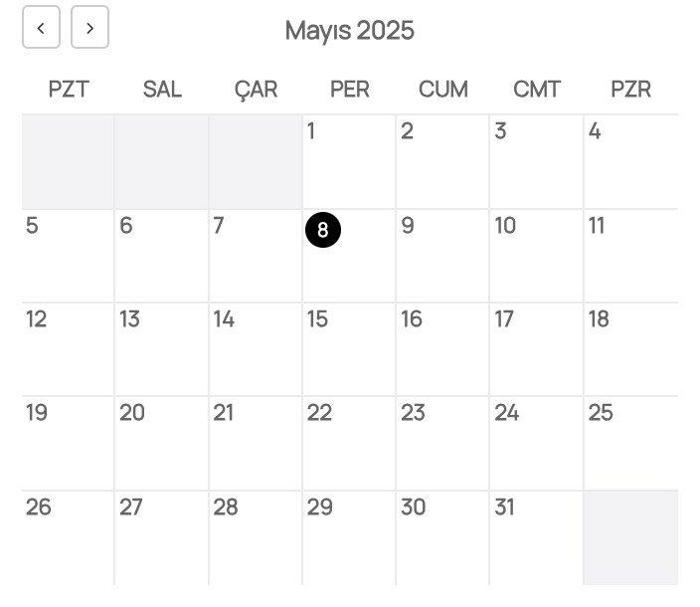This screenshot has width=700, height=607.
Task: Click the PZR weekday header
Action: pyautogui.click(x=630, y=90)
